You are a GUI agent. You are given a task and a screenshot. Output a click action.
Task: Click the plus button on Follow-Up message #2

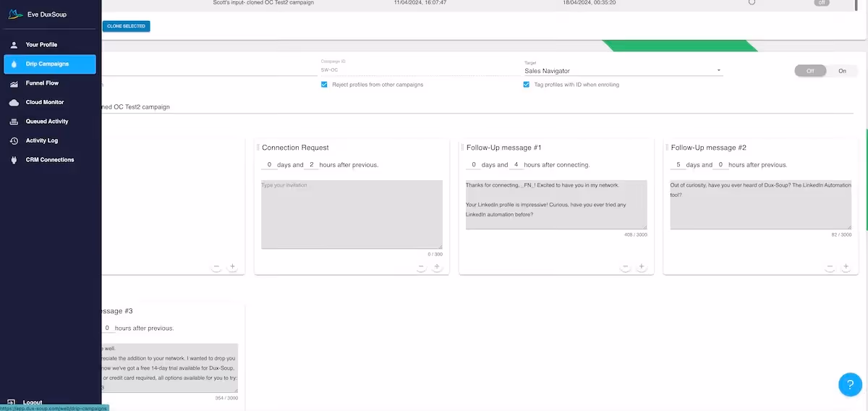pyautogui.click(x=846, y=267)
